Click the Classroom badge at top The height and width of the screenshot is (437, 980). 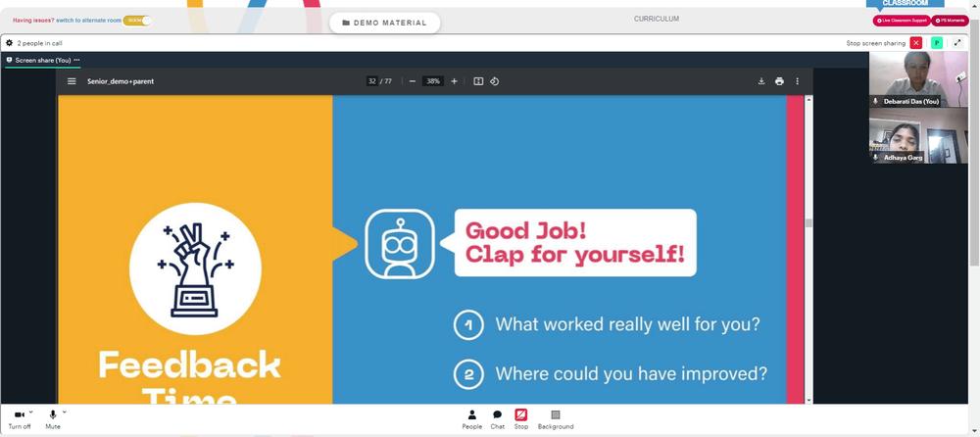[x=905, y=3]
